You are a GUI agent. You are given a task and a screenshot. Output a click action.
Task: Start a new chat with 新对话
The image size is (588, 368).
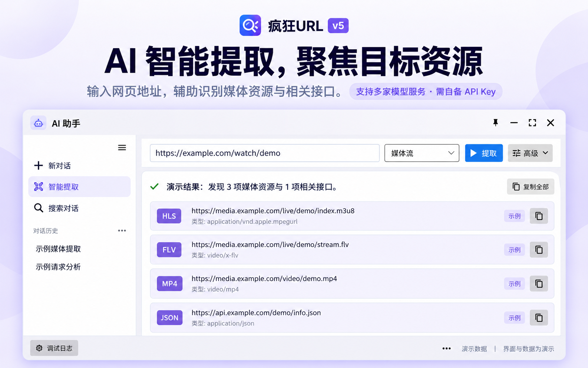52,165
